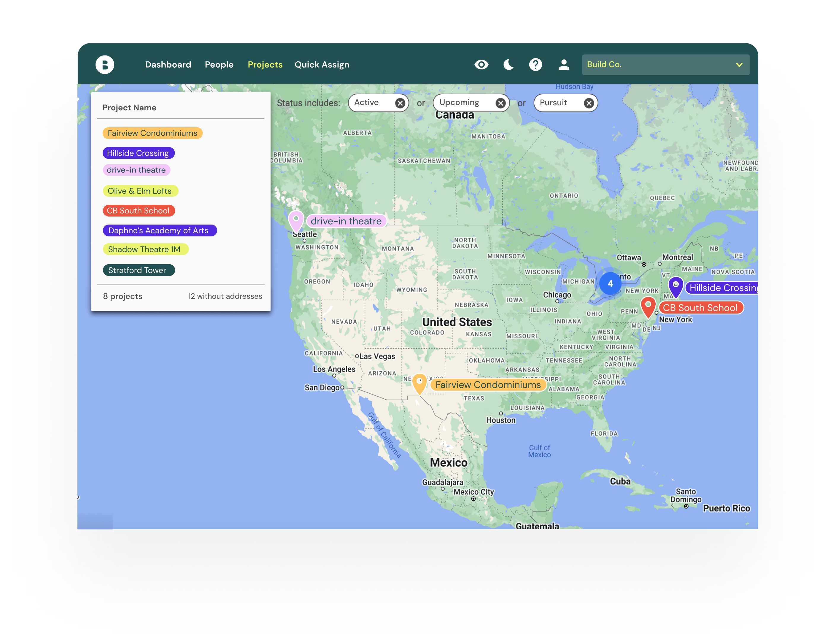Viewport: 836px width, 644px height.
Task: Click the B logo icon
Action: pos(104,65)
